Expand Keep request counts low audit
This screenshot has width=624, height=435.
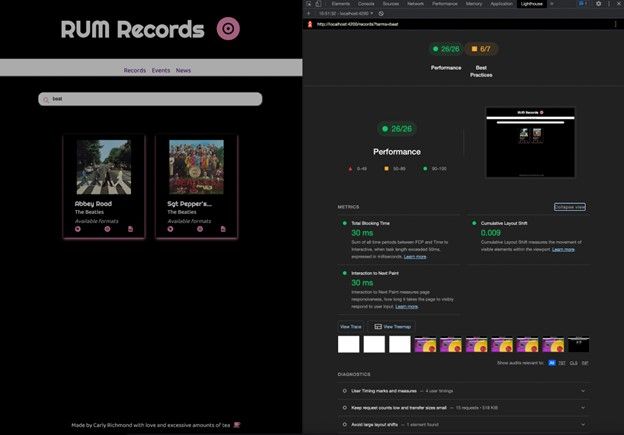pyautogui.click(x=464, y=408)
